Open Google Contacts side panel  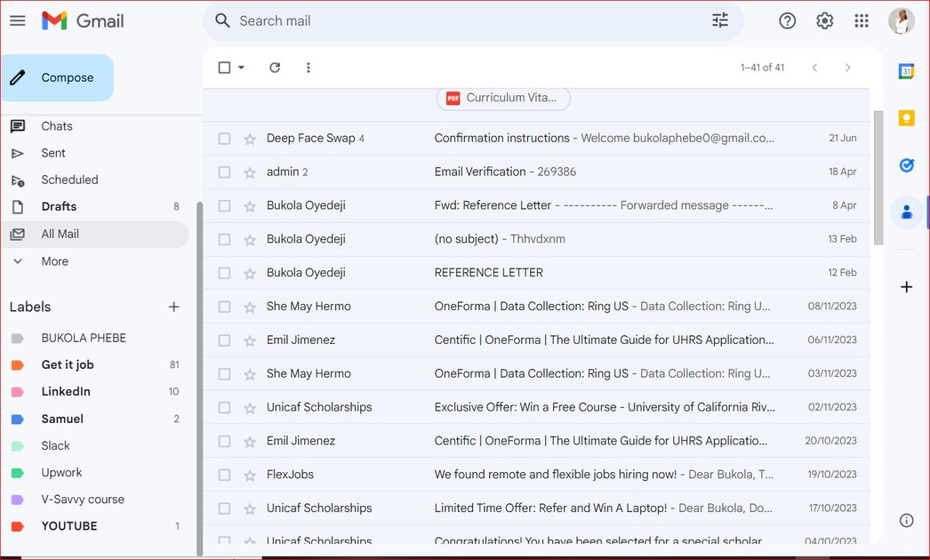point(906,212)
